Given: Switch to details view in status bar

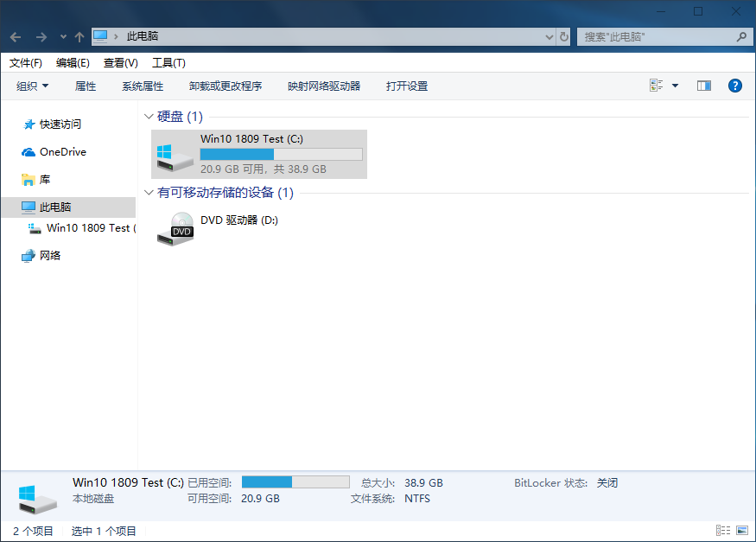Looking at the screenshot, I should [x=722, y=531].
